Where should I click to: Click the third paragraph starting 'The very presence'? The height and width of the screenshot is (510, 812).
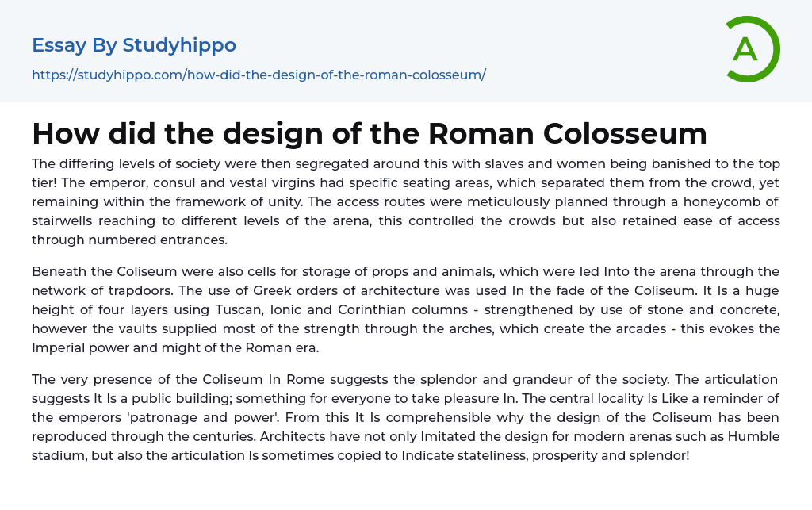[x=405, y=417]
